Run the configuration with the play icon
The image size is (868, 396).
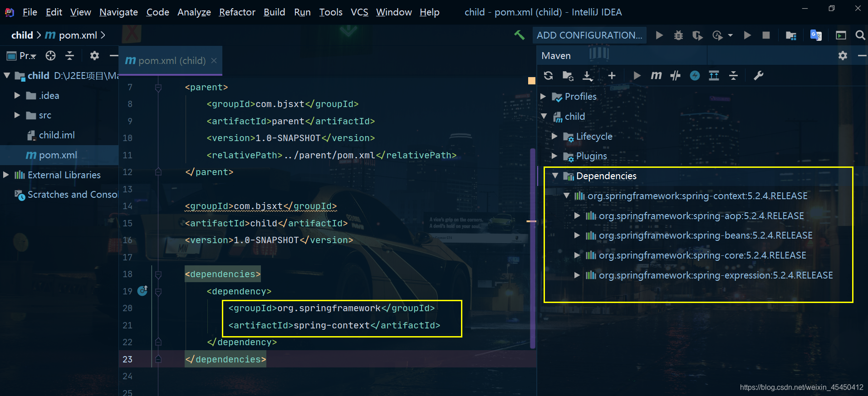pyautogui.click(x=659, y=35)
